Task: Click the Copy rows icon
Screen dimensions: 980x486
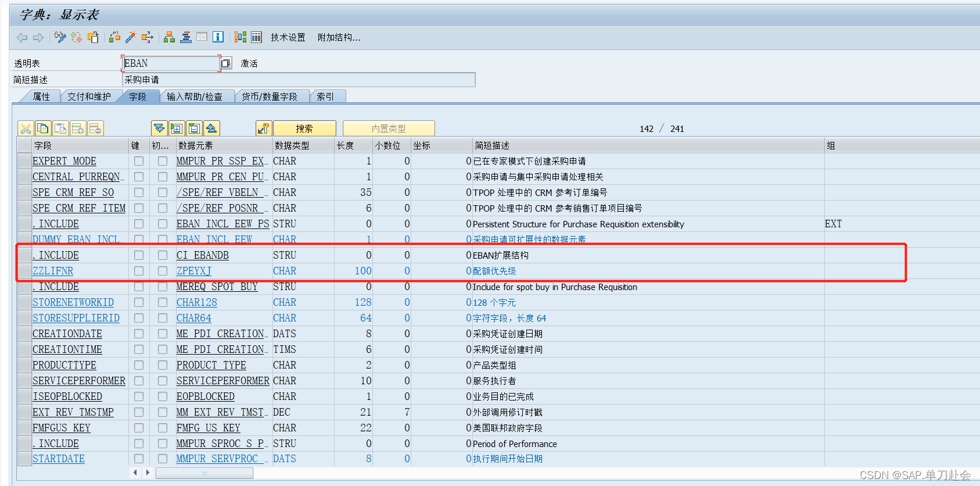Action: point(43,128)
